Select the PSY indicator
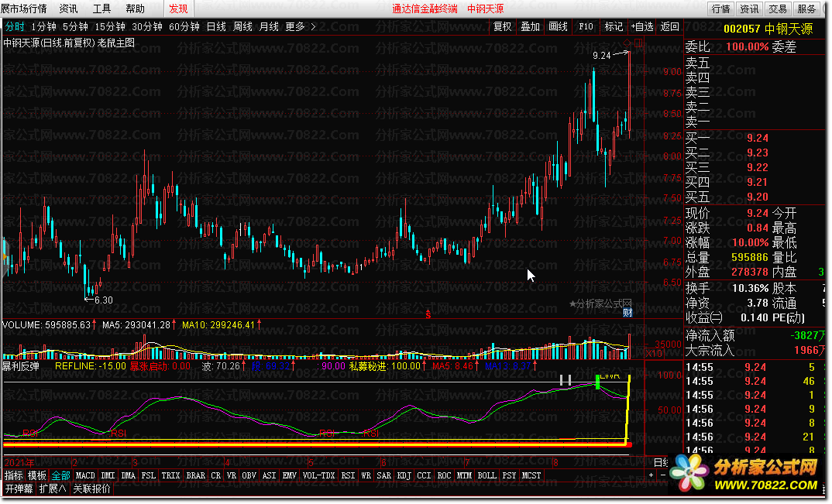Image resolution: width=832 pixels, height=504 pixels. point(509,476)
